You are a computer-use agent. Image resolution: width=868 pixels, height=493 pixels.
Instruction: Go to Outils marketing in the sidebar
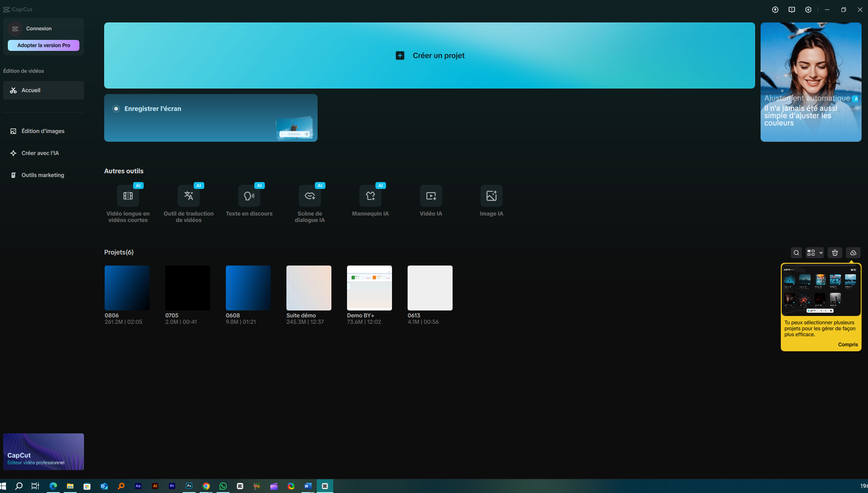pos(44,175)
